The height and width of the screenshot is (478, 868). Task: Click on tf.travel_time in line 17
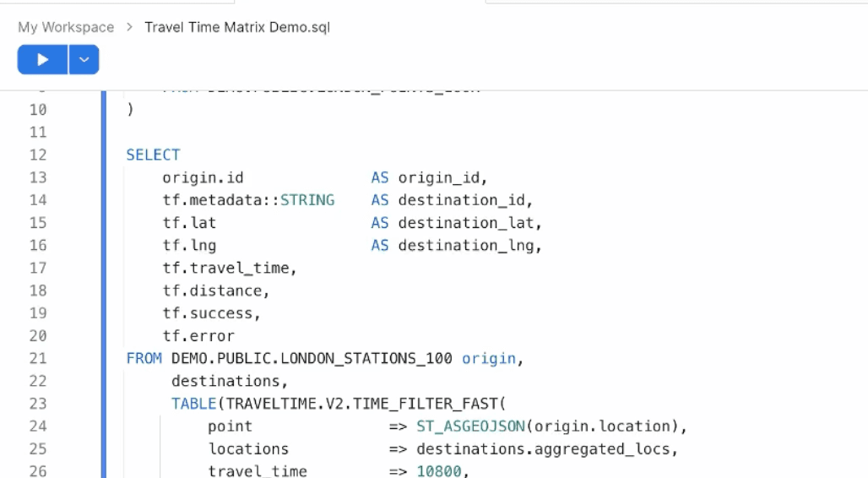coord(225,268)
